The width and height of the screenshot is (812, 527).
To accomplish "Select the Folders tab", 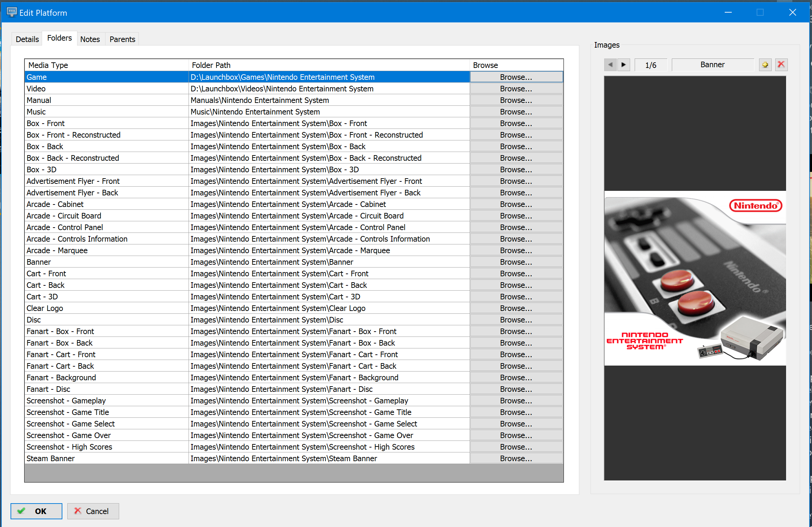I will [x=60, y=38].
